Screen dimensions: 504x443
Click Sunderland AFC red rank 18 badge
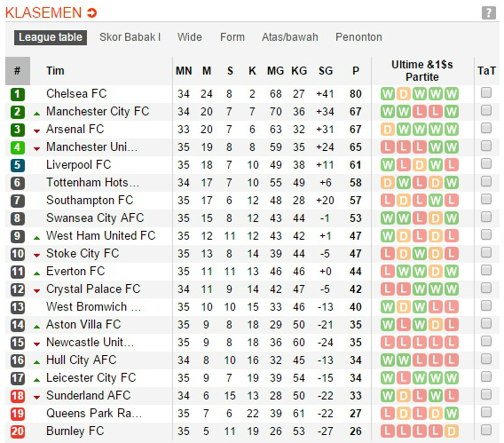click(x=18, y=396)
